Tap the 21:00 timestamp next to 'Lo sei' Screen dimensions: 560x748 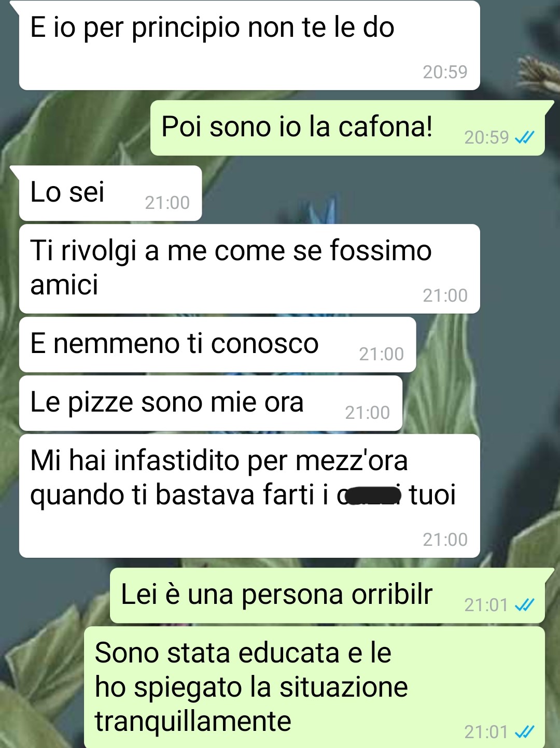click(167, 203)
